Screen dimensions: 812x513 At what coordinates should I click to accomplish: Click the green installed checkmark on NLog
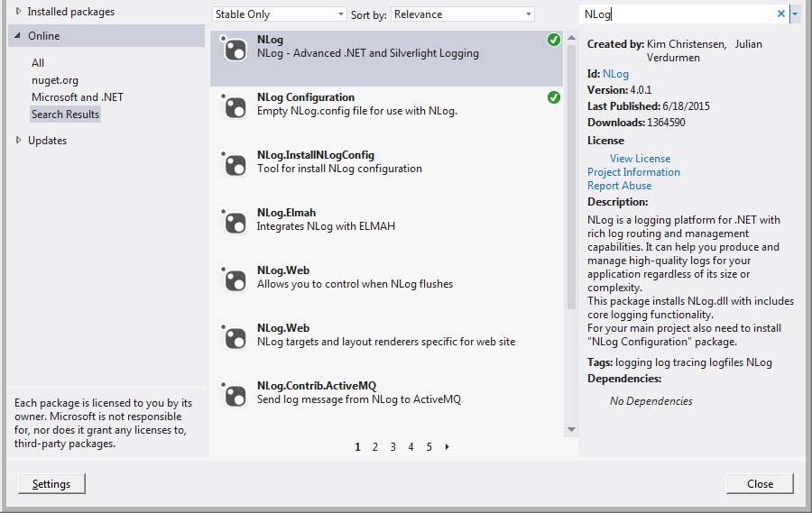tap(553, 40)
